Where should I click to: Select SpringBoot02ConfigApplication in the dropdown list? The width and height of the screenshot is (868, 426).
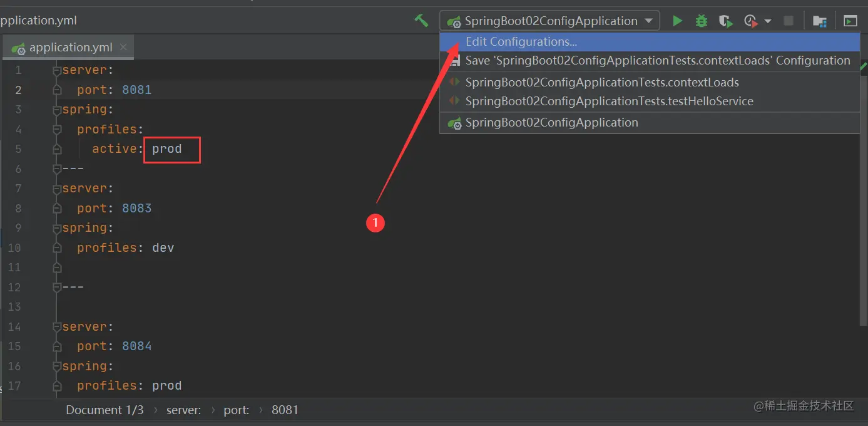650,123
